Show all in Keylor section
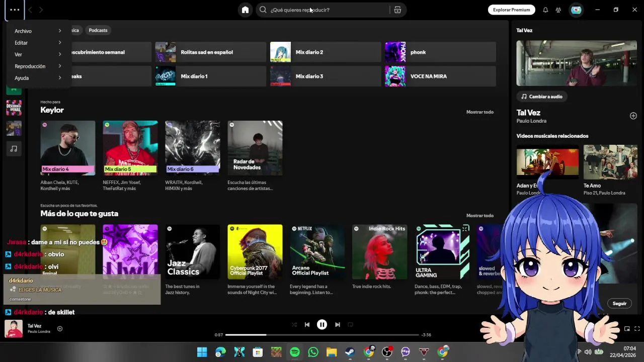644x362 pixels. point(480,112)
